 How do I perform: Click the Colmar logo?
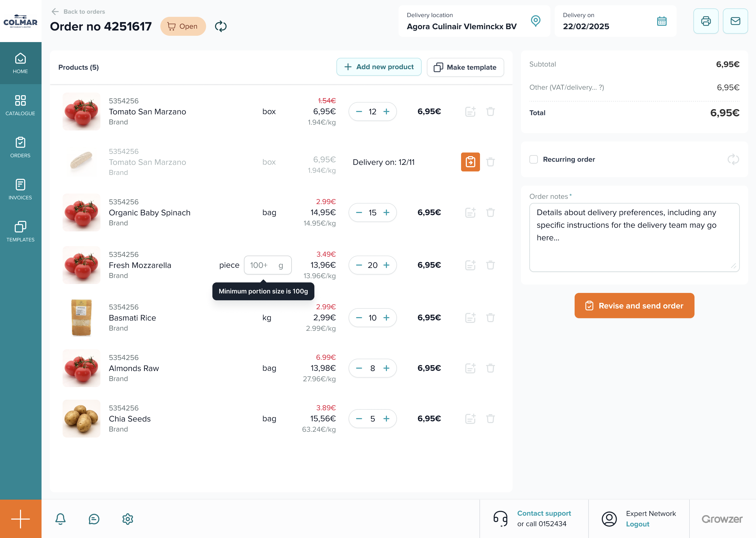click(x=21, y=21)
